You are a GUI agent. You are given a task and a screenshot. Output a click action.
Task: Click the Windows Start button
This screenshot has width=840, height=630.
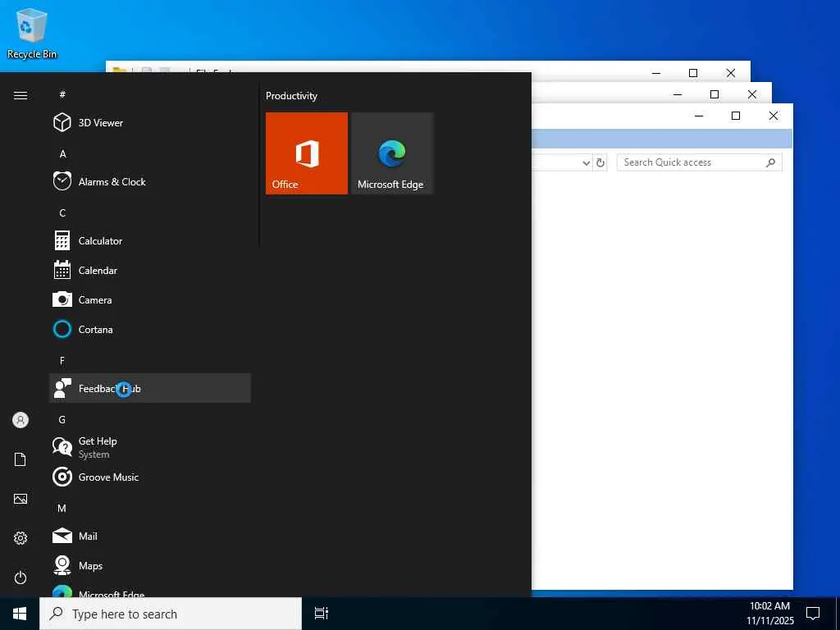tap(20, 614)
